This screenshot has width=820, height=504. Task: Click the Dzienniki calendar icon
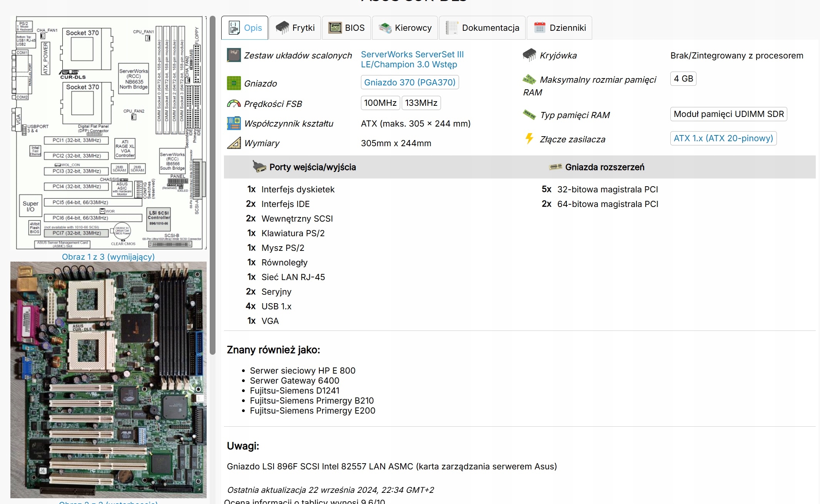point(539,28)
